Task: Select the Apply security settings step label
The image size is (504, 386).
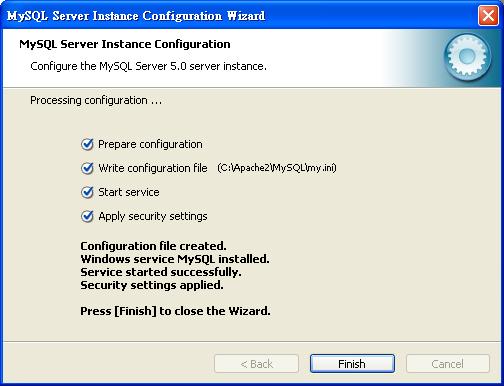Action: point(153,216)
